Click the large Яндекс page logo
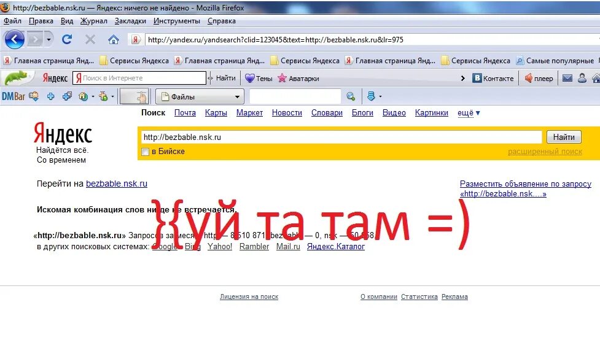 63,133
